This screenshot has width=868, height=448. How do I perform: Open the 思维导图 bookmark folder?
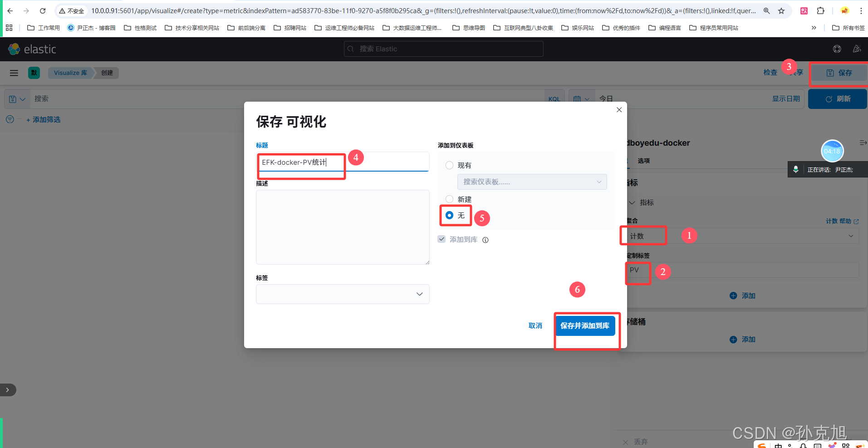point(469,28)
